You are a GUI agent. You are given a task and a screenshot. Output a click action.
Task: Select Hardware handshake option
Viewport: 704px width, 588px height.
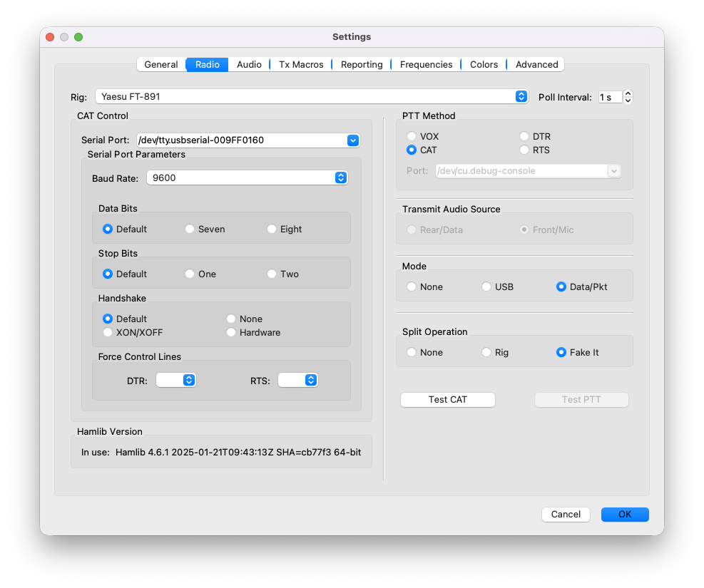[231, 333]
